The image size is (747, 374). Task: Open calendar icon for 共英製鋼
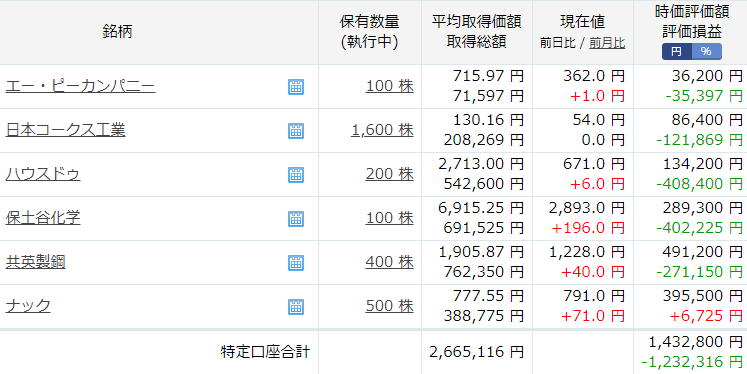(x=296, y=263)
